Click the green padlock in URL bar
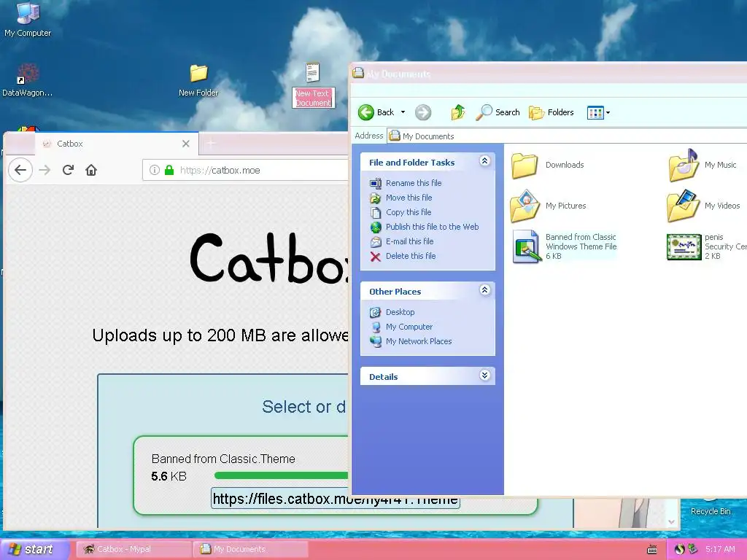 (169, 170)
